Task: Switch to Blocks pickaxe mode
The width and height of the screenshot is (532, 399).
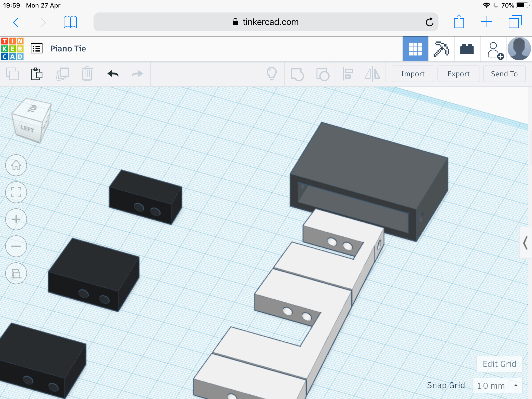Action: (x=441, y=49)
